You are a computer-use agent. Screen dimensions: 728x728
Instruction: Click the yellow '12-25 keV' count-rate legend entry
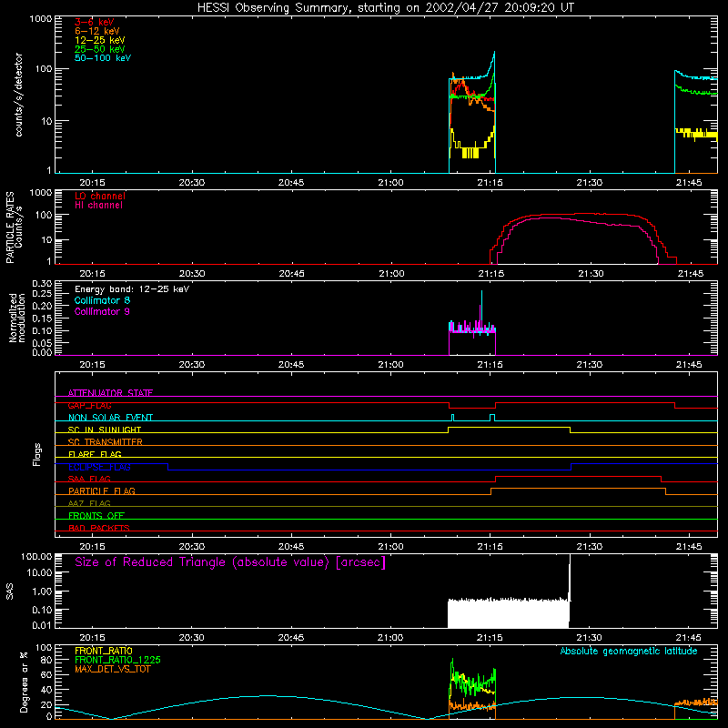100,40
